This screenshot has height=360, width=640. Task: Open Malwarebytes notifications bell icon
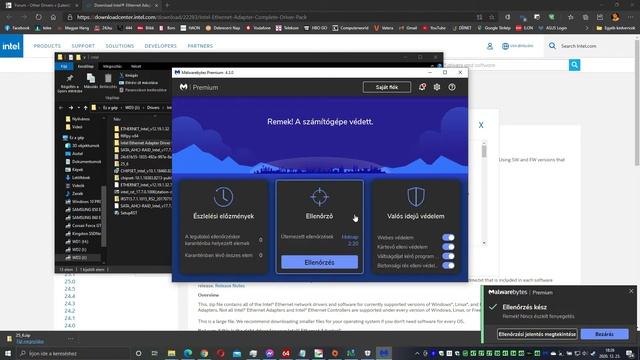[422, 87]
